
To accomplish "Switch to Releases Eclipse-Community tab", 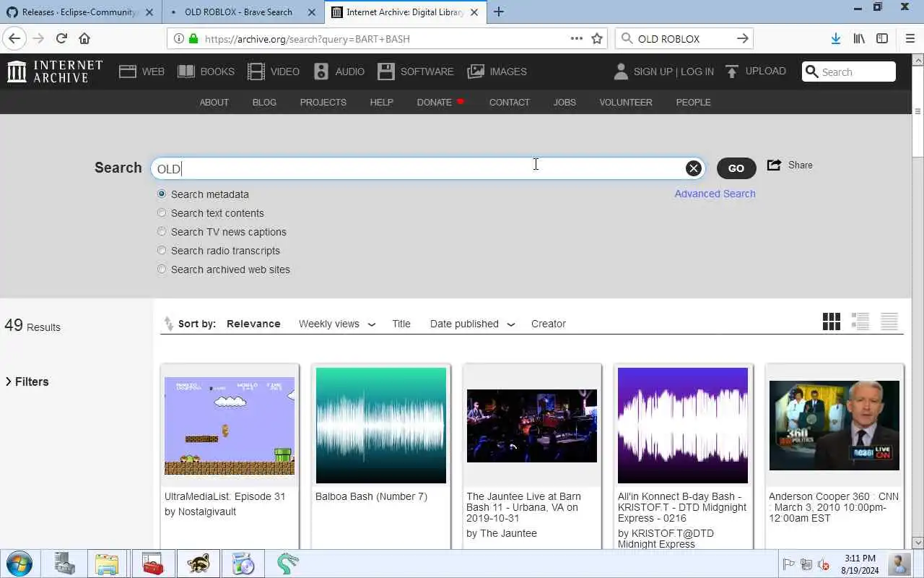I will tap(79, 12).
